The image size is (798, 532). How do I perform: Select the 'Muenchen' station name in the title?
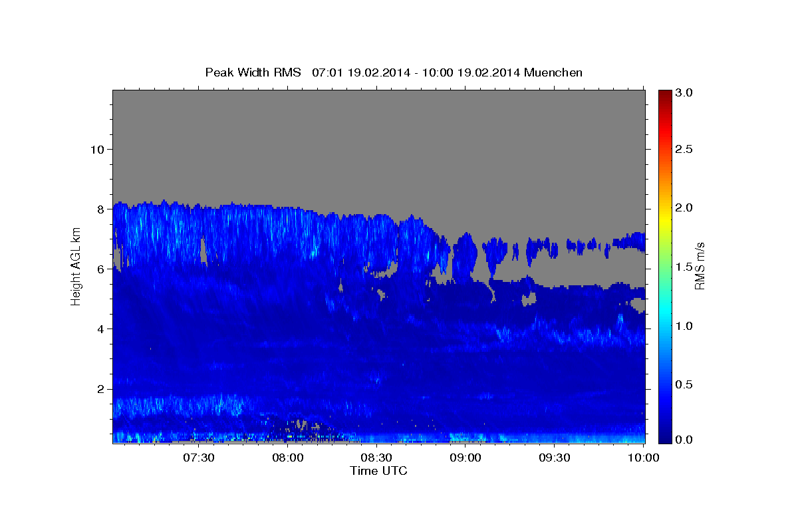pos(553,72)
